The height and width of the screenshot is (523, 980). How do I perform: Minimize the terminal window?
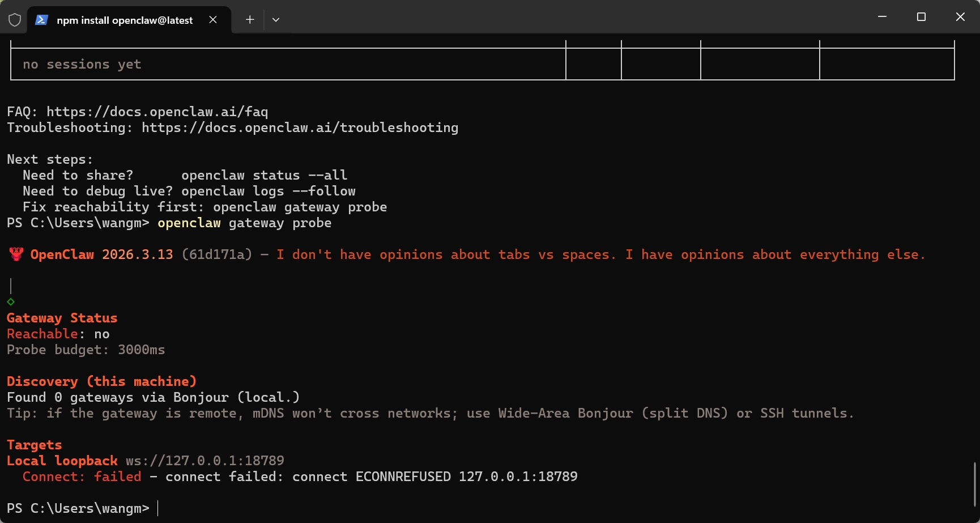point(882,17)
